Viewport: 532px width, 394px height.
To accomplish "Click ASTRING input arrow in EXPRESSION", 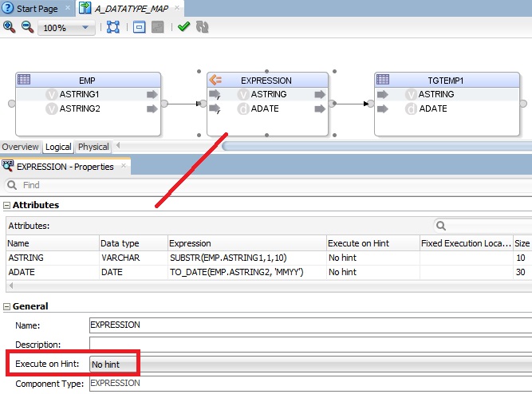I will pyautogui.click(x=215, y=94).
